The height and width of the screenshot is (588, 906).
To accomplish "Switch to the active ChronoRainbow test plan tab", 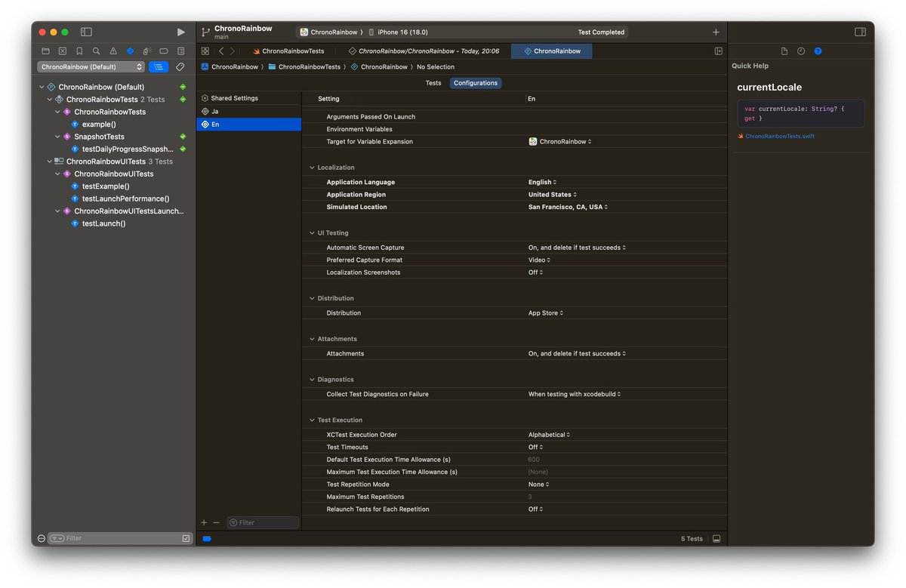I will click(x=552, y=51).
